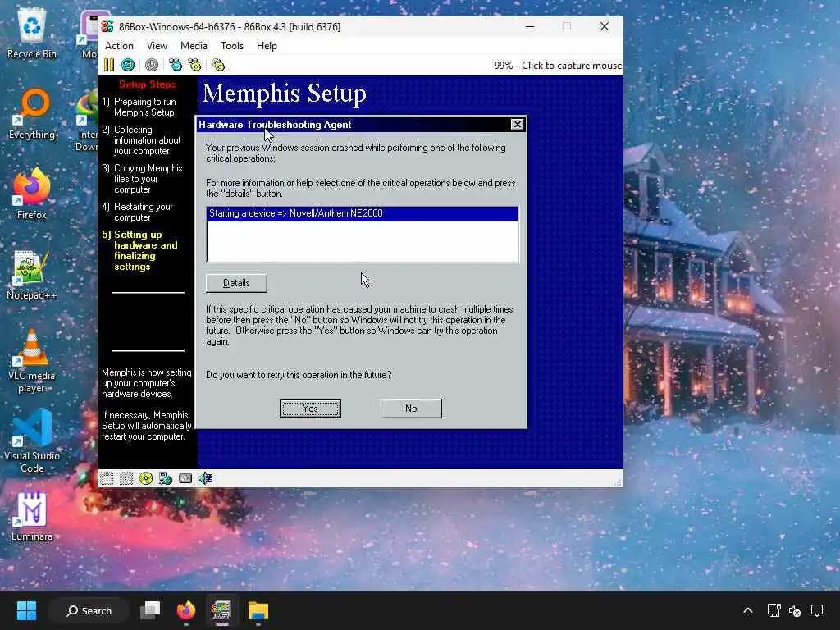
Task: Open the Windows Start menu
Action: (x=26, y=610)
